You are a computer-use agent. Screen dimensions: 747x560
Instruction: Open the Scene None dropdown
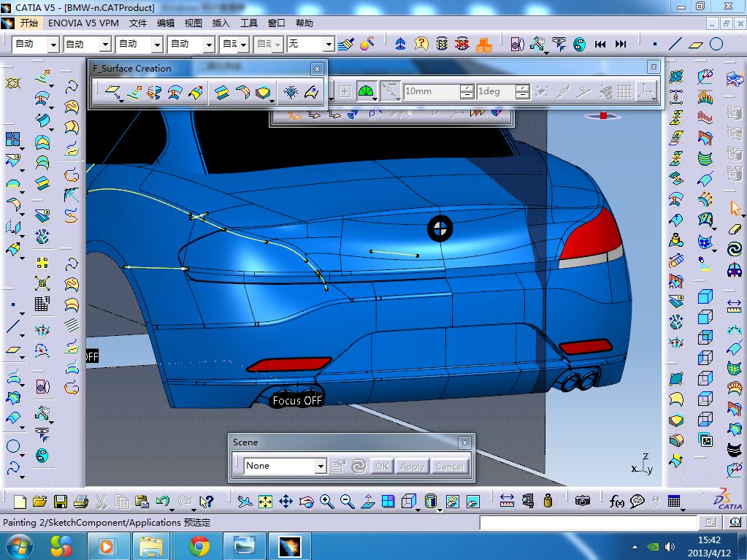click(321, 466)
